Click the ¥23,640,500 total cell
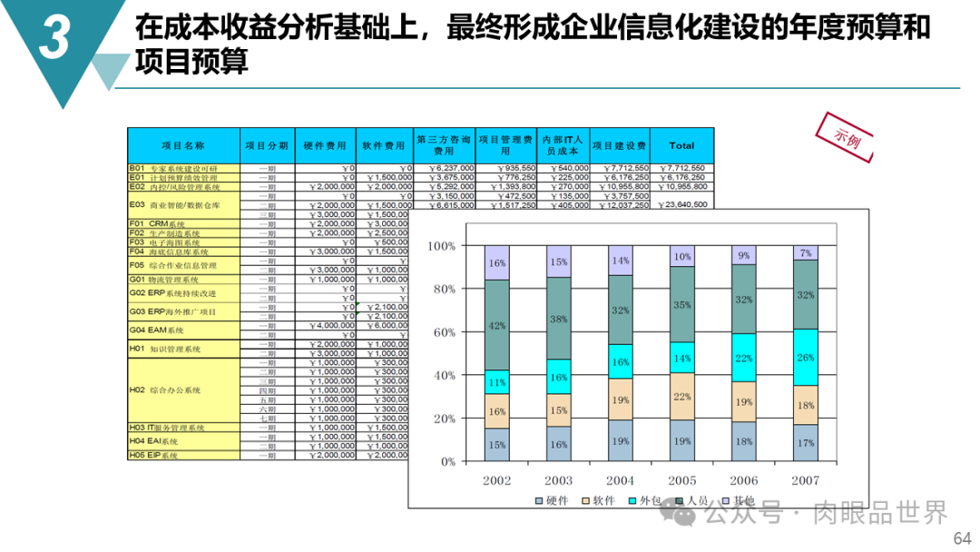 point(682,205)
